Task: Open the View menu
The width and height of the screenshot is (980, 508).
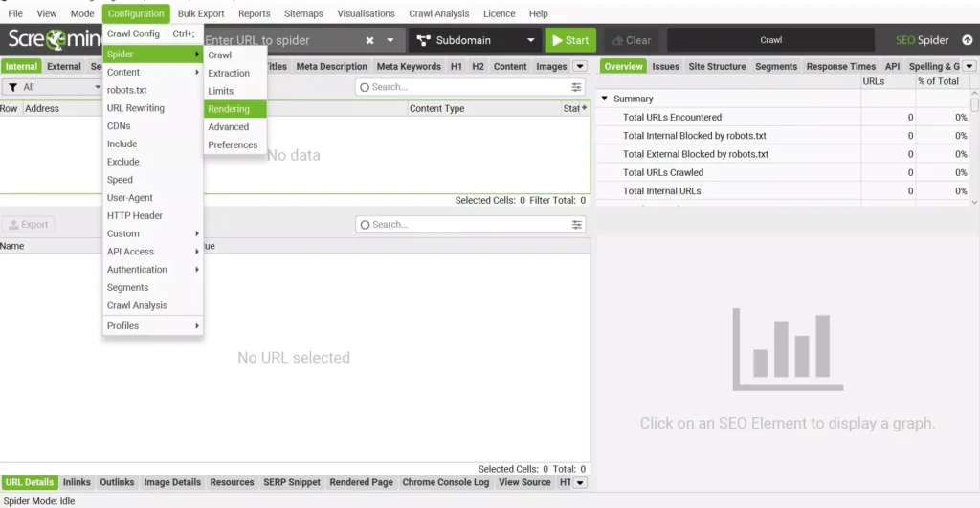Action: (46, 13)
